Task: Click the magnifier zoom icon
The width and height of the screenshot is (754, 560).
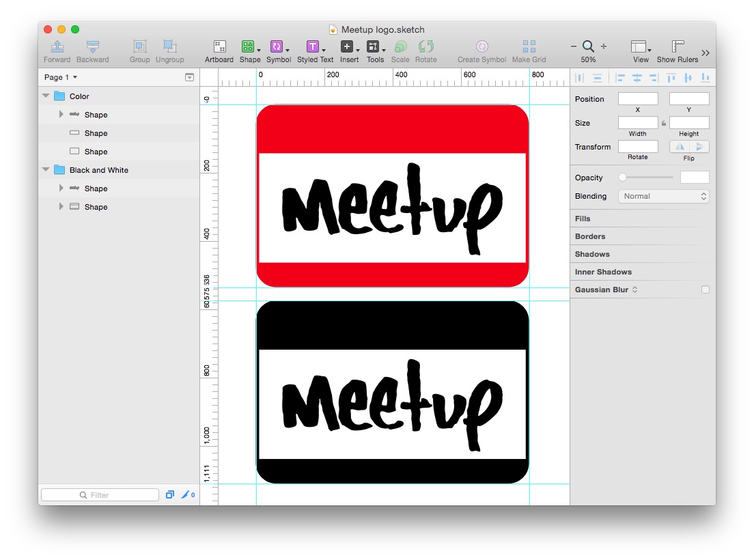Action: coord(589,46)
